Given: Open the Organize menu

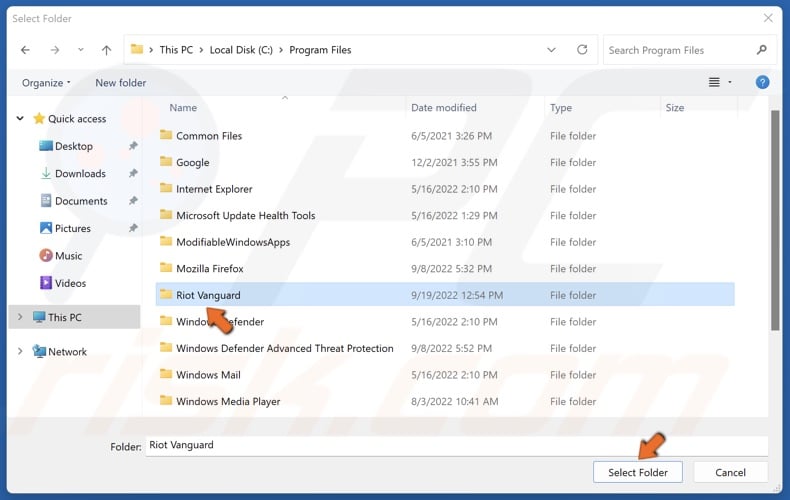Looking at the screenshot, I should (x=46, y=83).
